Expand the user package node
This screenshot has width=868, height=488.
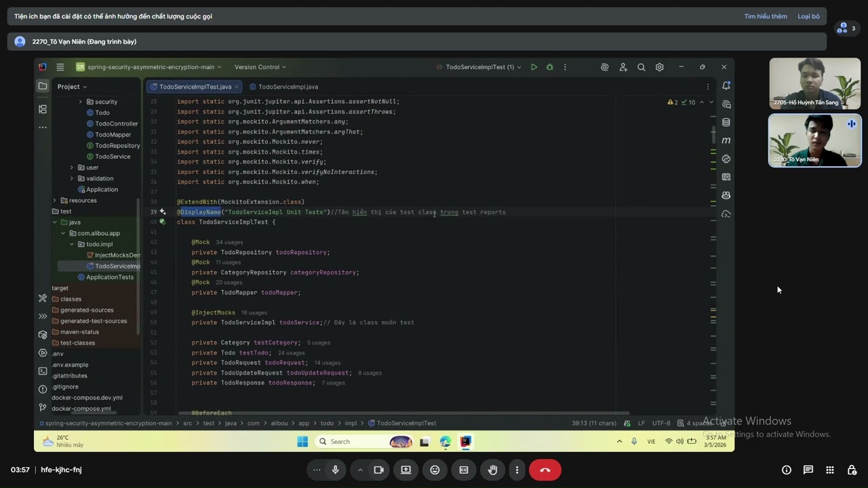pyautogui.click(x=72, y=167)
